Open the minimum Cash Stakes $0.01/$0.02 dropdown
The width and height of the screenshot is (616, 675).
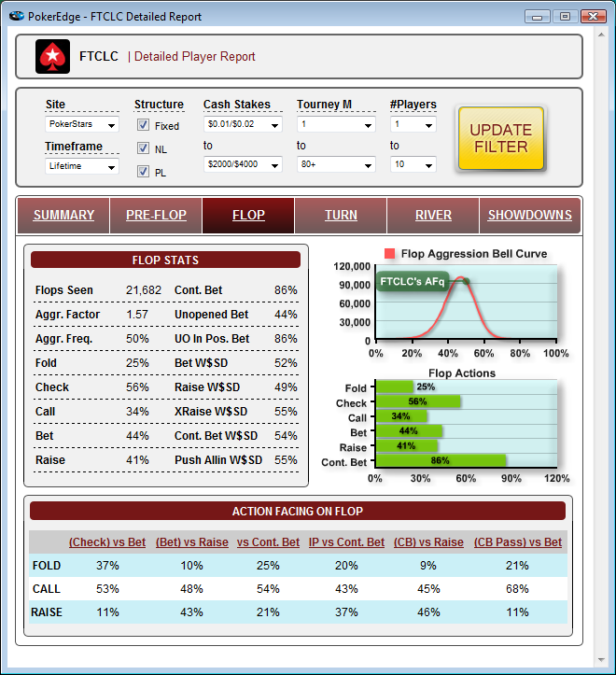(243, 124)
